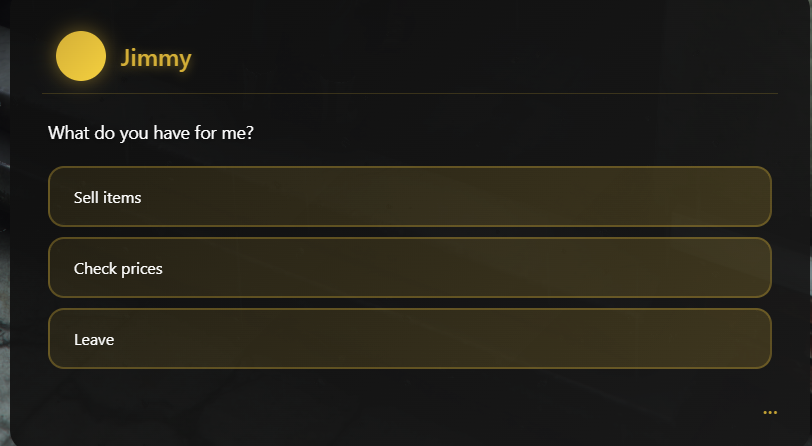Click the Jimmy character name label
Image resolution: width=812 pixels, height=446 pixels.
[x=155, y=58]
